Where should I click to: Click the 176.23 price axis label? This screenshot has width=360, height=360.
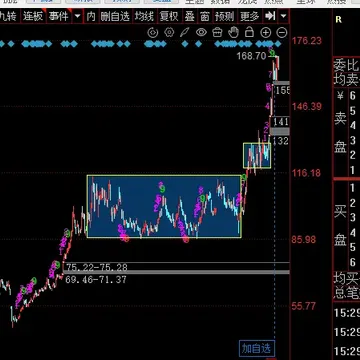(x=307, y=41)
